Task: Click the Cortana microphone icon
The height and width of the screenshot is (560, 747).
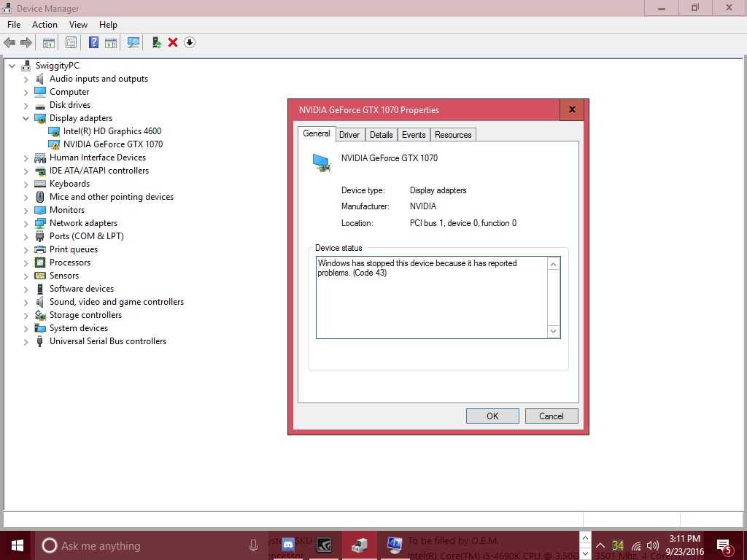Action: click(253, 545)
